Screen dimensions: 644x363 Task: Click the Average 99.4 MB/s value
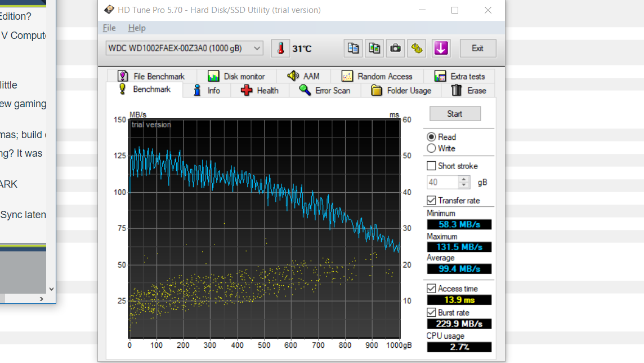pos(459,269)
